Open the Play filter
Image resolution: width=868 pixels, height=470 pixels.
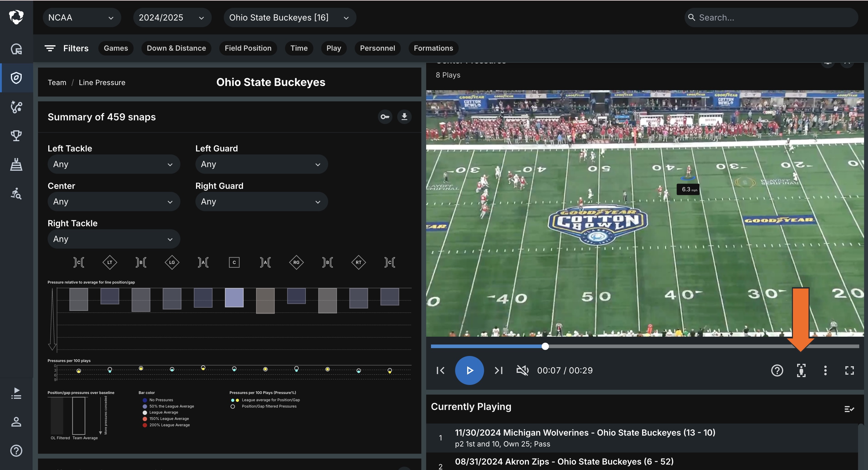point(334,48)
